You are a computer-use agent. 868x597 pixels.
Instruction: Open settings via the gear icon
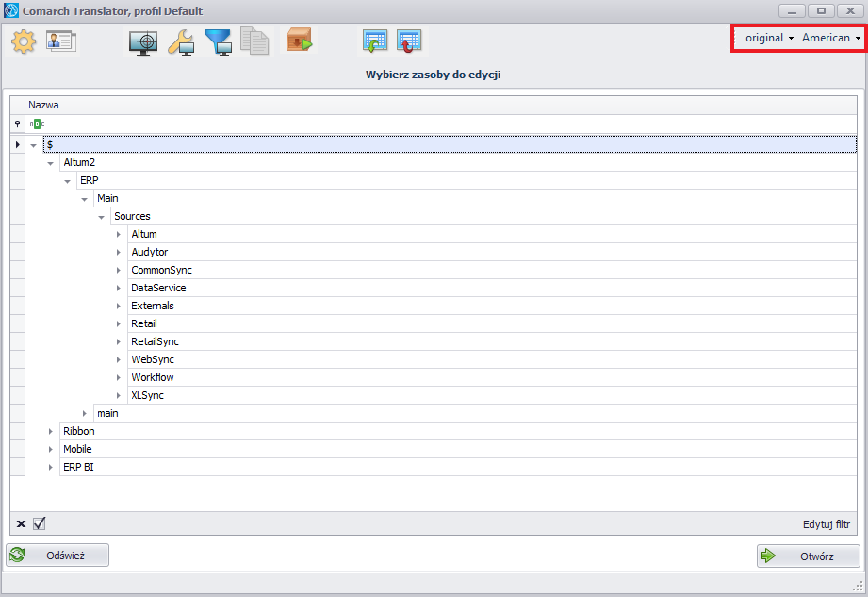pos(24,41)
